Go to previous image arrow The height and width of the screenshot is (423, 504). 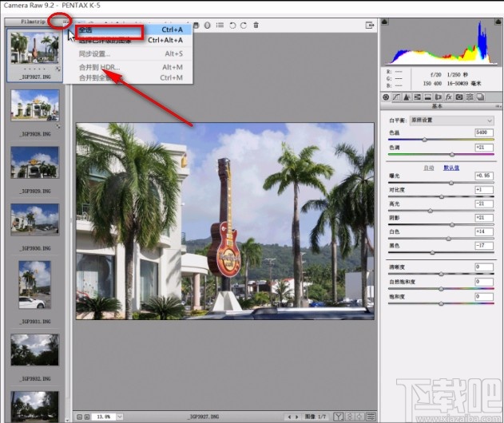pyautogui.click(x=289, y=417)
